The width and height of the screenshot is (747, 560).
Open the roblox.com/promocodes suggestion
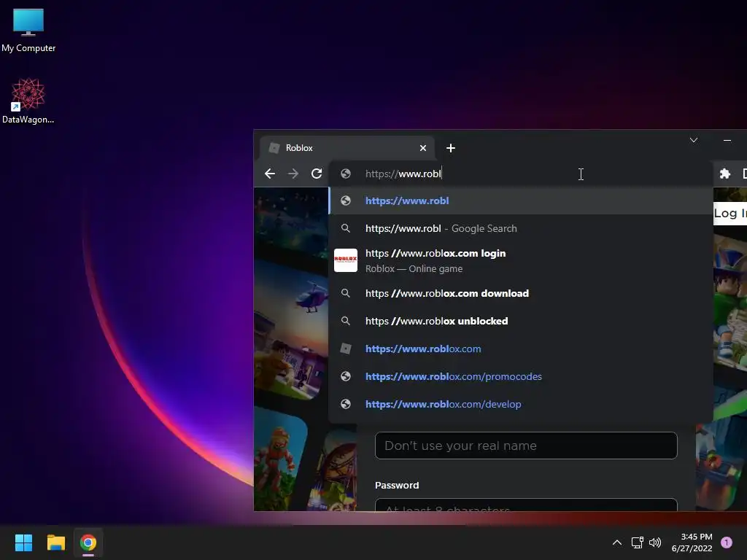click(521, 376)
